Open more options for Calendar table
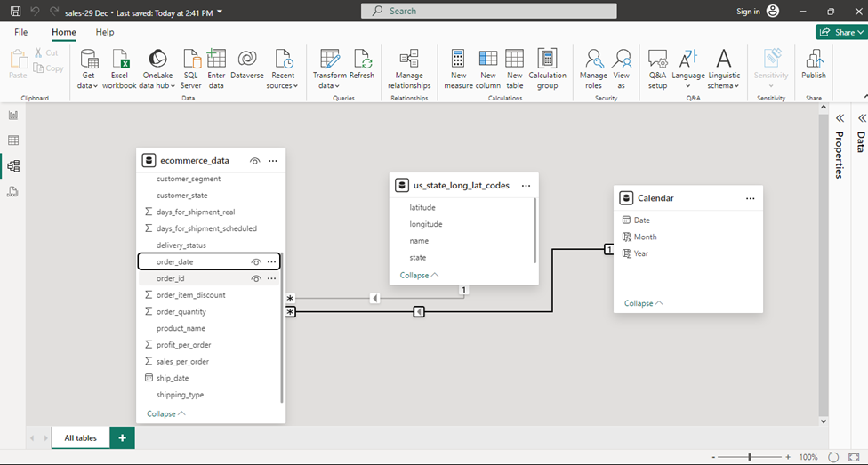This screenshot has width=868, height=465. (x=750, y=198)
